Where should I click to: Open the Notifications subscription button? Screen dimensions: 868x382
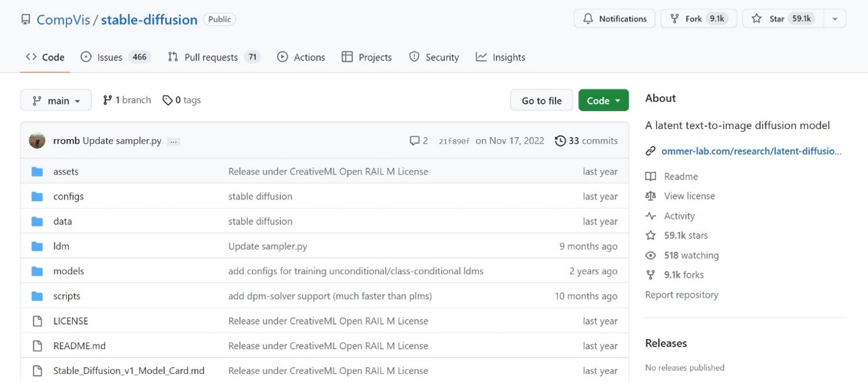[x=614, y=19]
